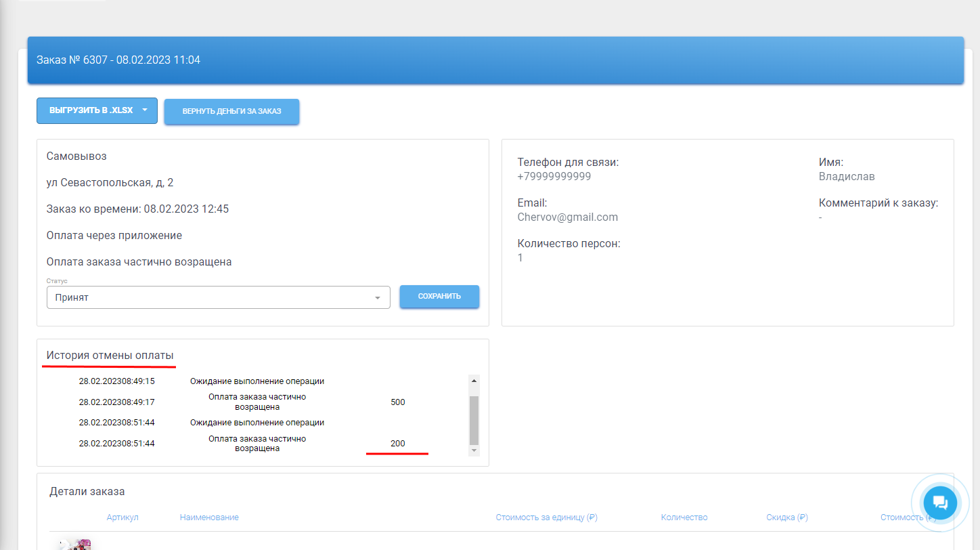Select the Наименование column header

click(209, 517)
